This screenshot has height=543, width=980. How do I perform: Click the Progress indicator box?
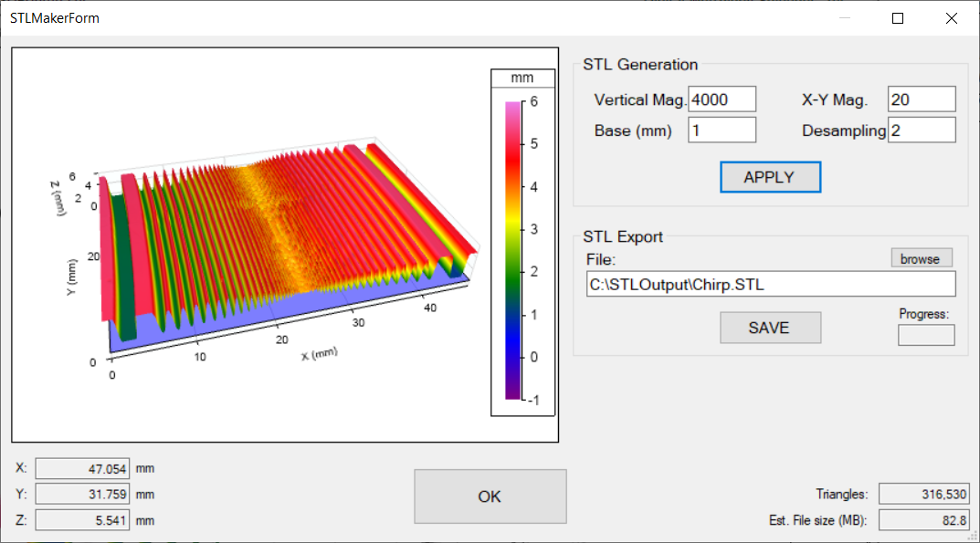(926, 335)
